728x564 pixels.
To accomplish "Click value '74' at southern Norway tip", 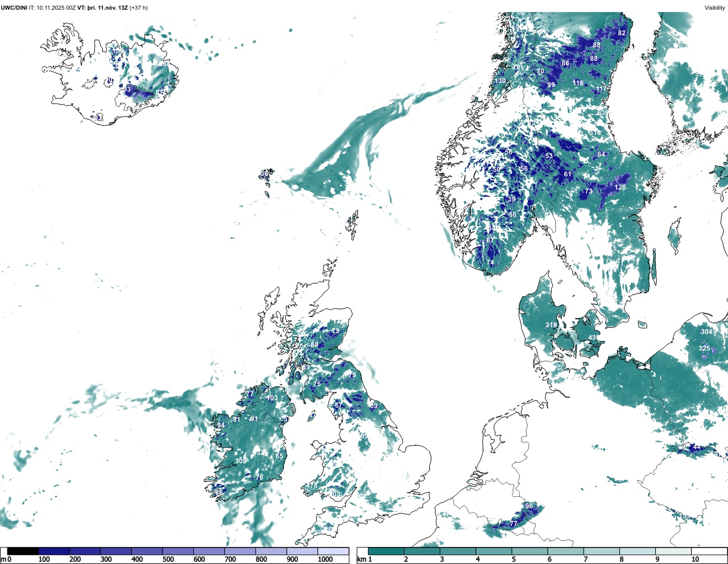I will point(490,262).
